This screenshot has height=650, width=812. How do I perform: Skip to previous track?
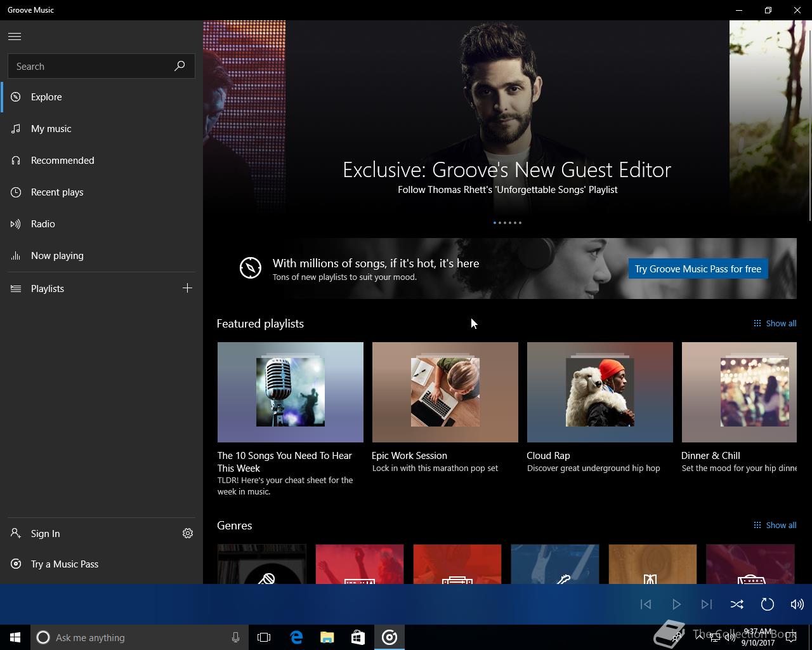tap(646, 604)
